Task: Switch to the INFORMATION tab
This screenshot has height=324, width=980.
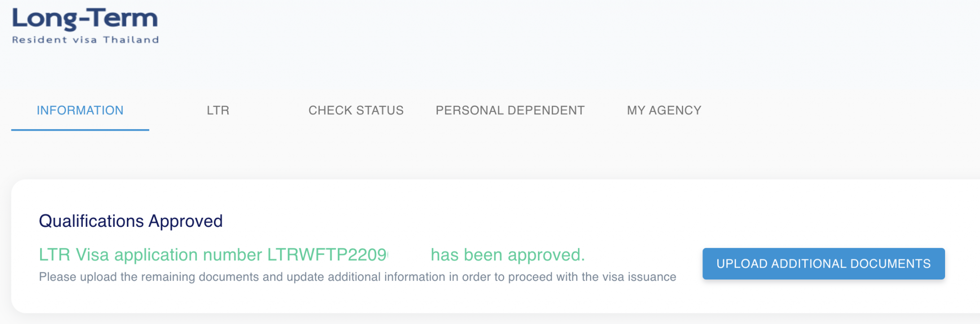Action: tap(80, 111)
